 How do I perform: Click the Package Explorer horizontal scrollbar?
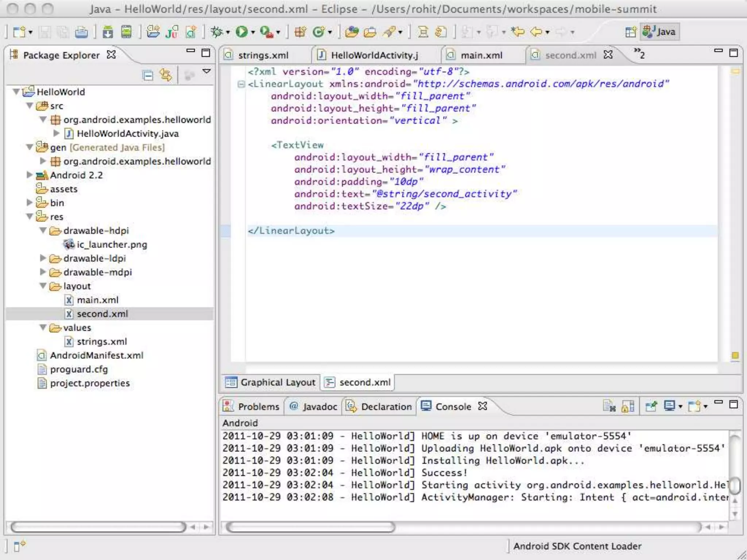coord(98,527)
